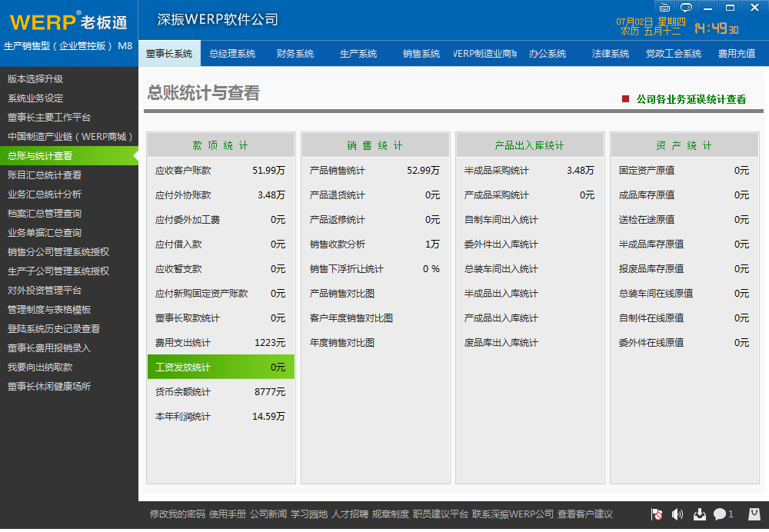Open 规章制度 footer link
Image resolution: width=769 pixels, height=532 pixels.
pos(391,514)
